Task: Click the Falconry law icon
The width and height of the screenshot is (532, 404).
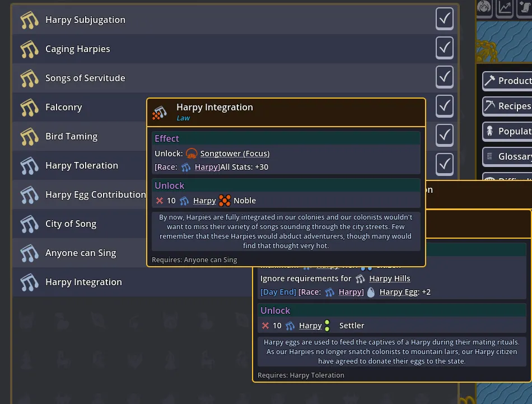Action: click(x=29, y=108)
